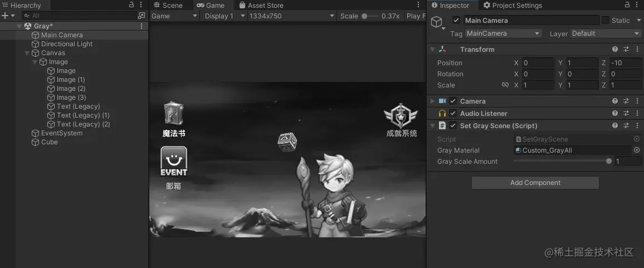Open Hierarchy panel kebab menu

click(x=141, y=5)
